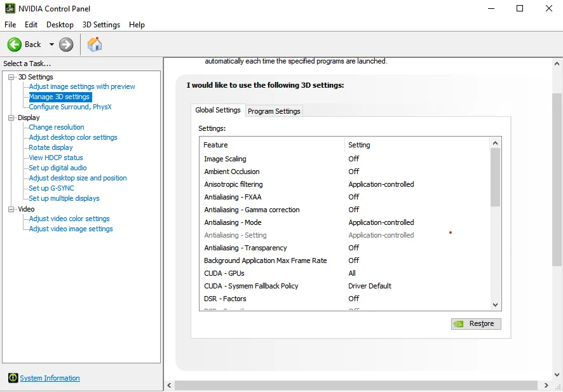Image resolution: width=563 pixels, height=392 pixels.
Task: Click the green Back arrow icon
Action: pos(15,44)
